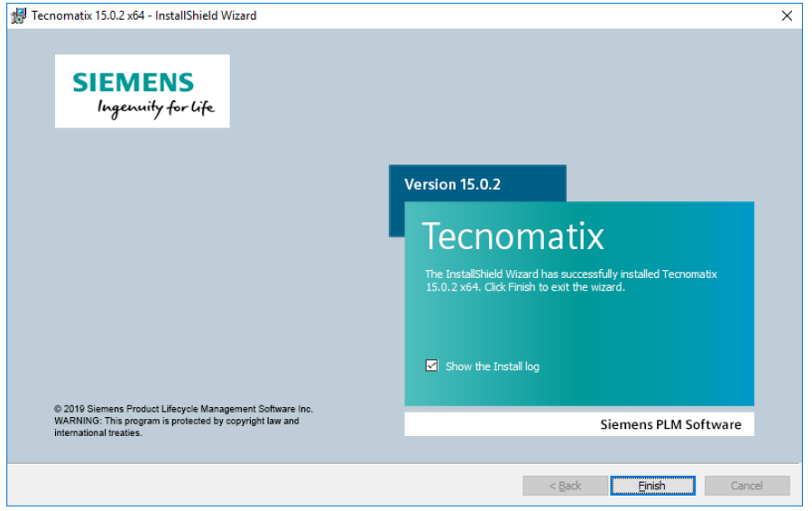Image resolution: width=812 pixels, height=511 pixels.
Task: Click the successfully installed message text
Action: pos(571,281)
